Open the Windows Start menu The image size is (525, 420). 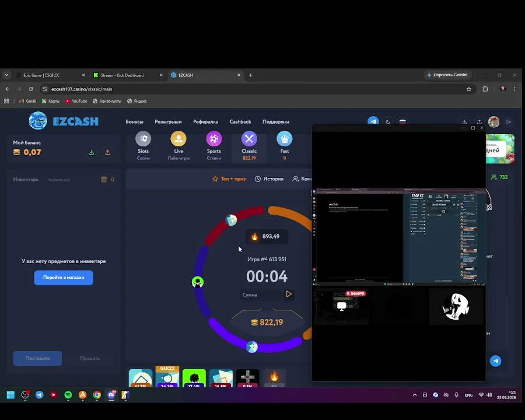pos(10,395)
